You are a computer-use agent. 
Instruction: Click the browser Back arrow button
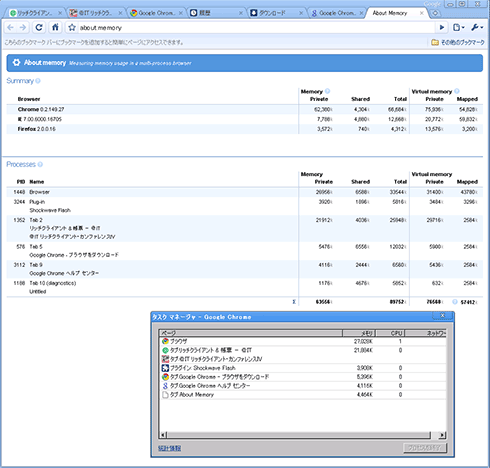point(10,27)
